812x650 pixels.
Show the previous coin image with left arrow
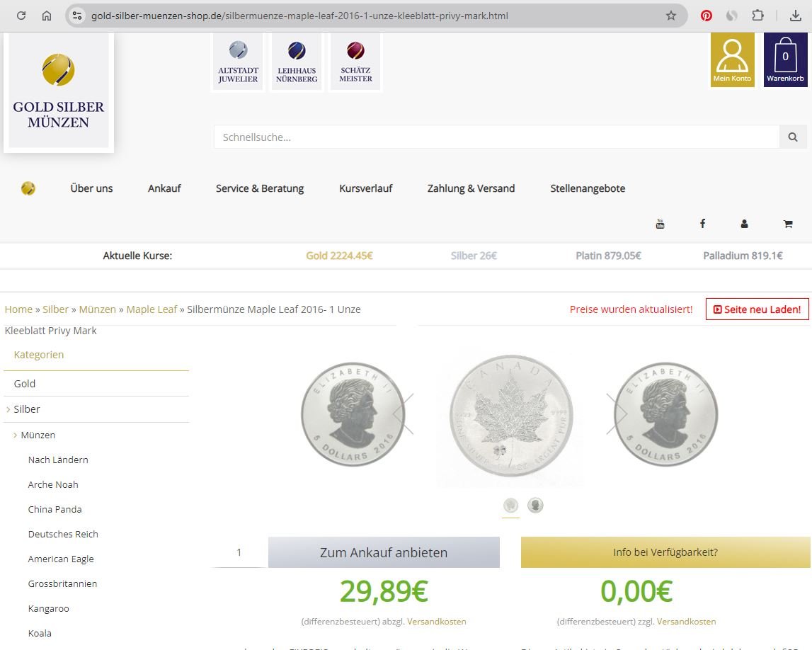404,414
